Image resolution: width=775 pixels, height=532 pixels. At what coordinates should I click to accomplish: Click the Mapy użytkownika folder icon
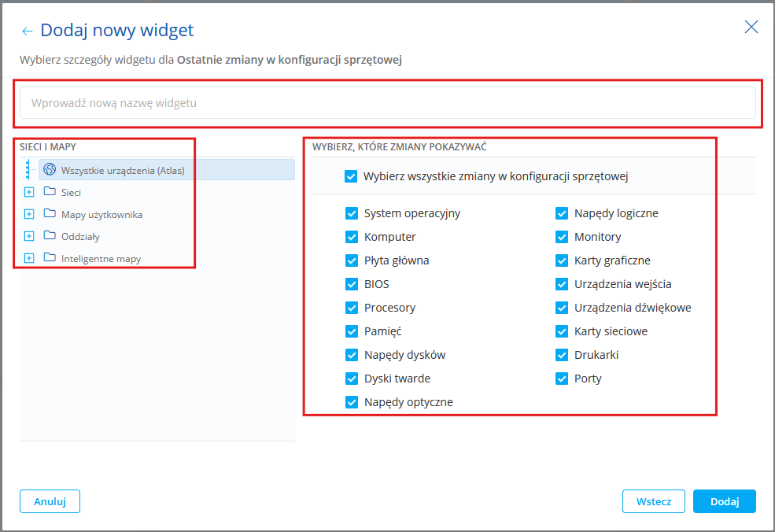pyautogui.click(x=50, y=214)
